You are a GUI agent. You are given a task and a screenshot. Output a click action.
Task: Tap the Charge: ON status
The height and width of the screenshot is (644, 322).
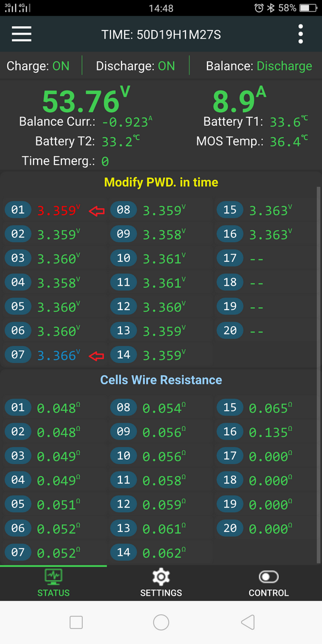38,66
